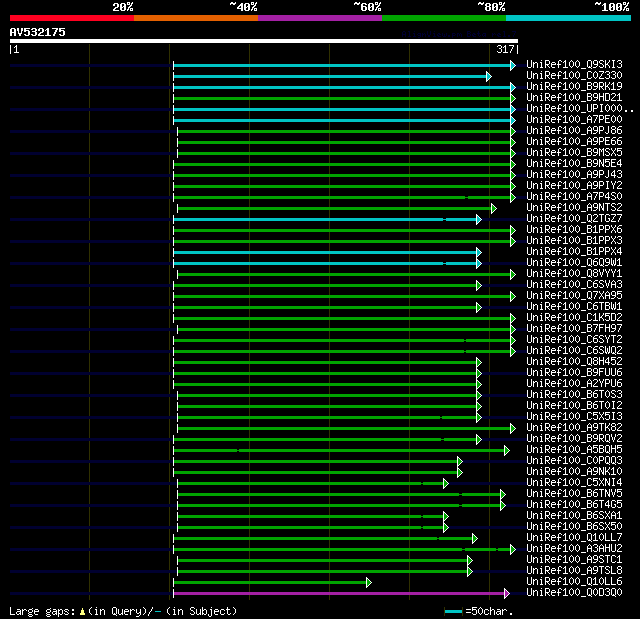The image size is (640, 619).
Task: Click the UniRef100_Q8VYY1 label
Action: click(574, 274)
